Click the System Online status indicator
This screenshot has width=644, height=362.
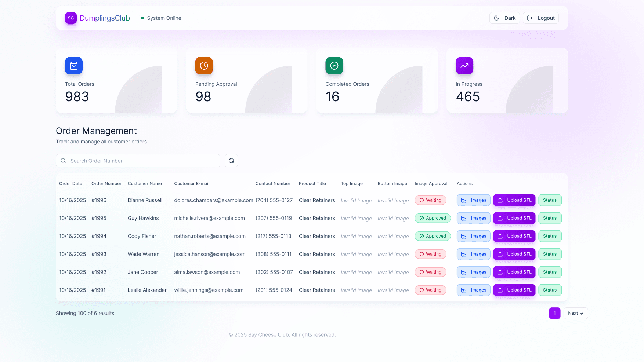click(161, 18)
